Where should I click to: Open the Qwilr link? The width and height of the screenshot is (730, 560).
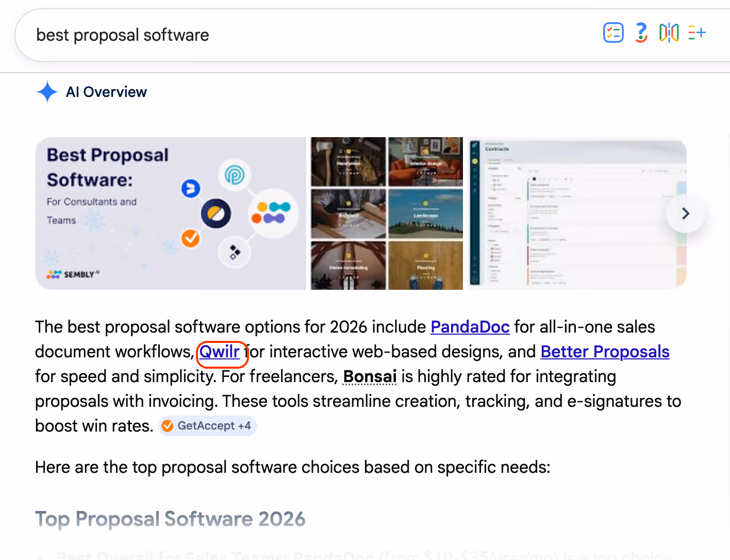[x=220, y=352]
